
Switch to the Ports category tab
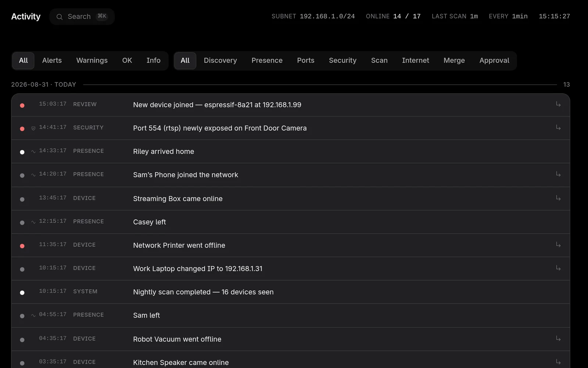(x=306, y=61)
